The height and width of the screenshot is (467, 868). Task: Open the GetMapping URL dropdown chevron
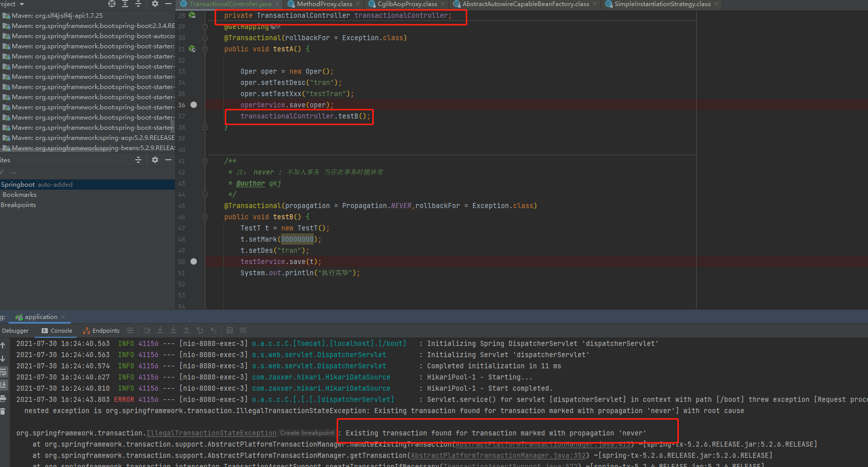278,26
